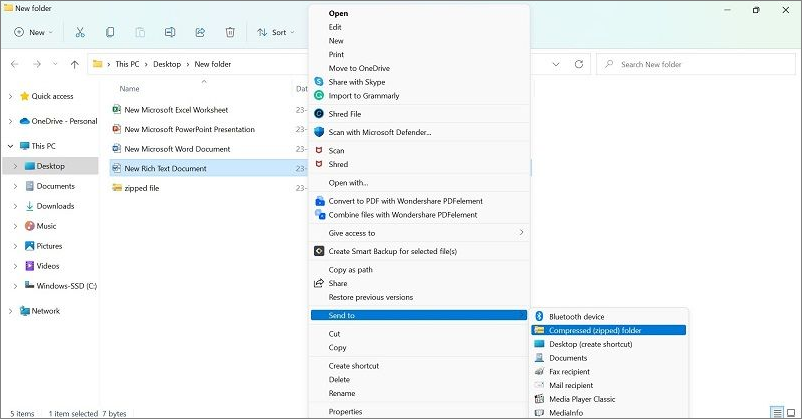The height and width of the screenshot is (419, 802).
Task: Expand the Quick access tree node
Action: [x=10, y=96]
